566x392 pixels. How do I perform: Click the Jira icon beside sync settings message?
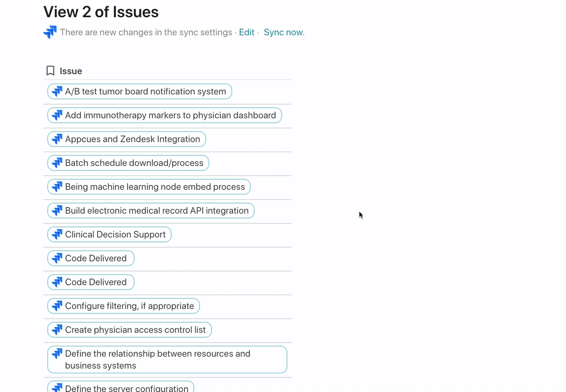pos(50,32)
